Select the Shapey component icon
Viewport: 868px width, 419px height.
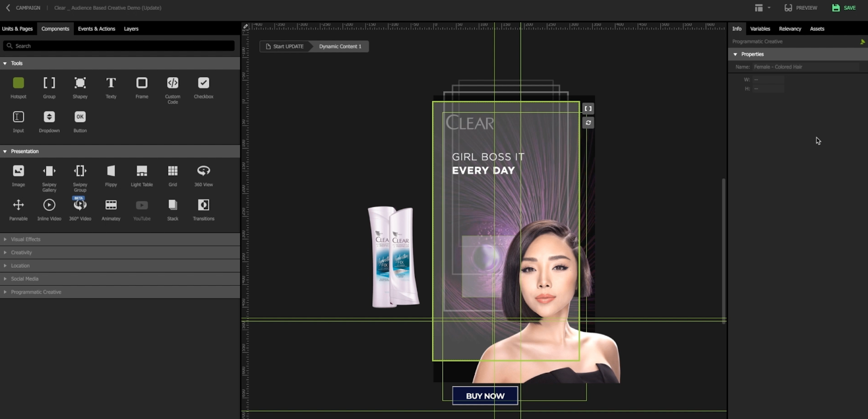pyautogui.click(x=80, y=83)
